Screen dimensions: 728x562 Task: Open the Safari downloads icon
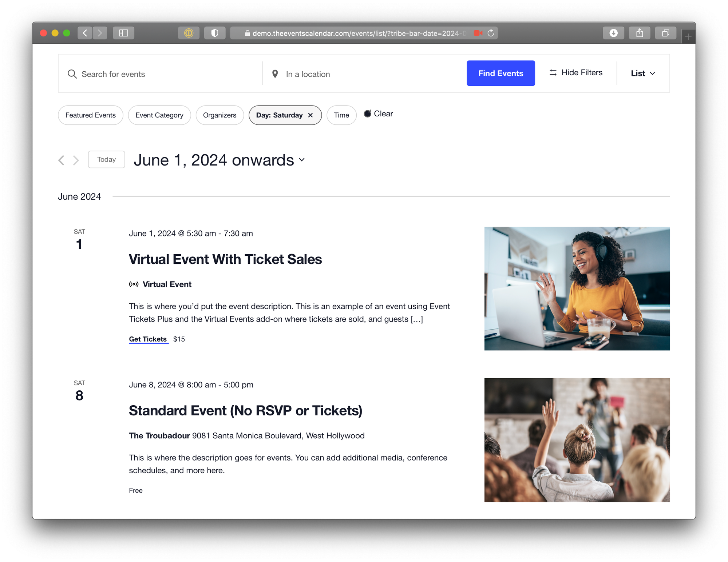pos(613,33)
